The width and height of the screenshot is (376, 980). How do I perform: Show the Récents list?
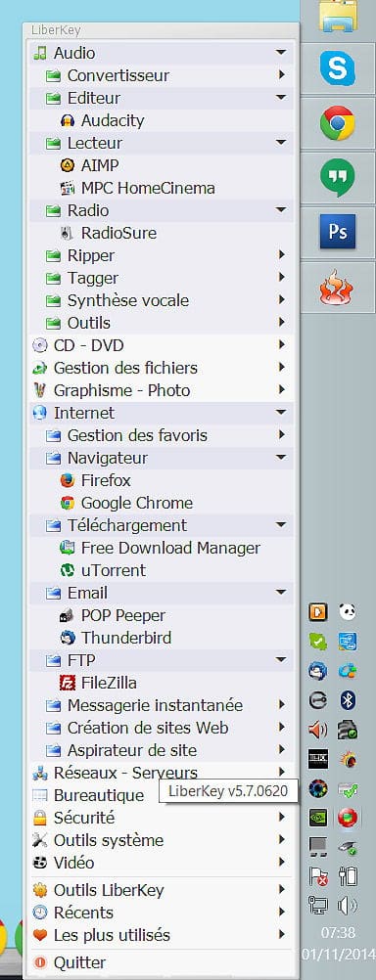pos(161,913)
